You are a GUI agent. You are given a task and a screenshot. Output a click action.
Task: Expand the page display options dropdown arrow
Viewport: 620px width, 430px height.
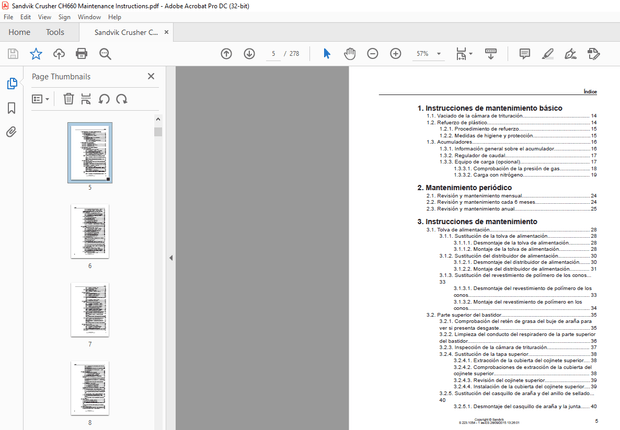pyautogui.click(x=471, y=53)
